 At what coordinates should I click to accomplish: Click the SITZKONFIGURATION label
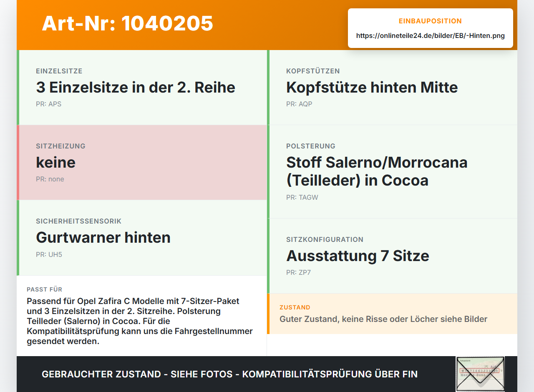(325, 239)
